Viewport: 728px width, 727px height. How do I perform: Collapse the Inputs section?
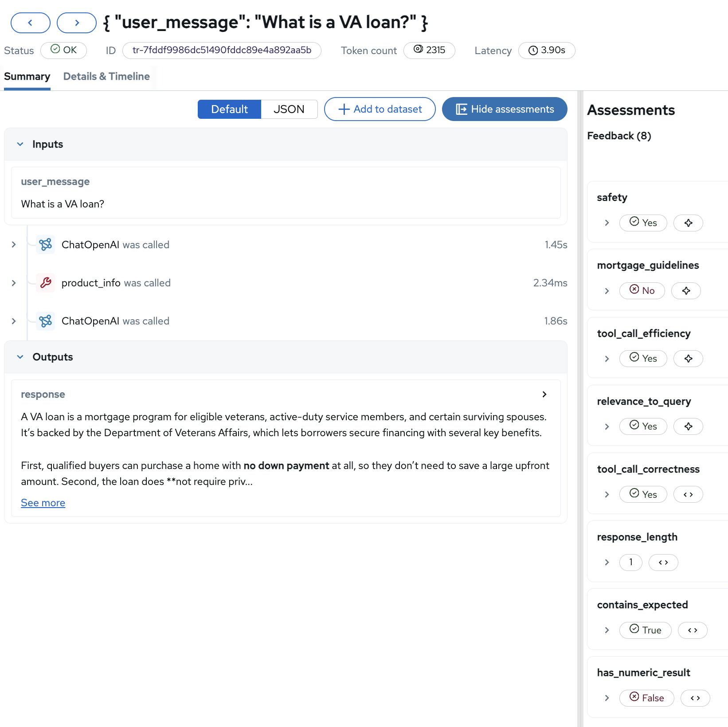pyautogui.click(x=20, y=145)
